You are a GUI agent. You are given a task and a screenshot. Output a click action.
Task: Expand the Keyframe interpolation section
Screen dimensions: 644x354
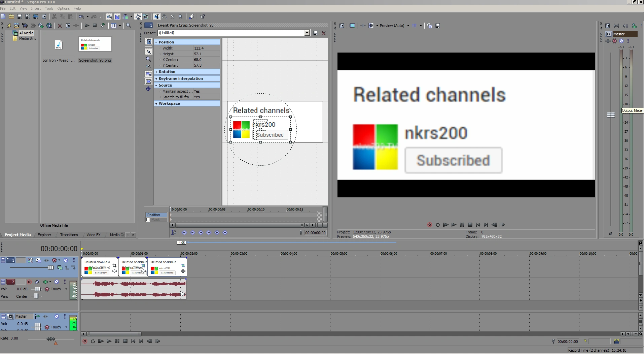156,78
